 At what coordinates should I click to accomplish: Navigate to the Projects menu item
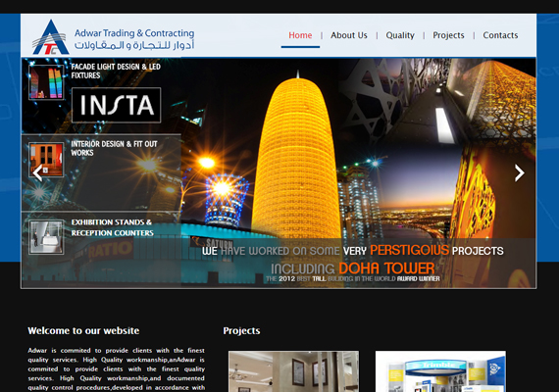448,35
